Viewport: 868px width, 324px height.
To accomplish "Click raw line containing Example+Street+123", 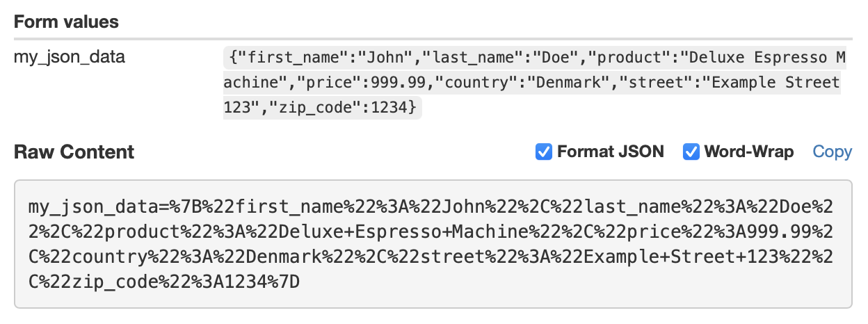I will pyautogui.click(x=431, y=257).
